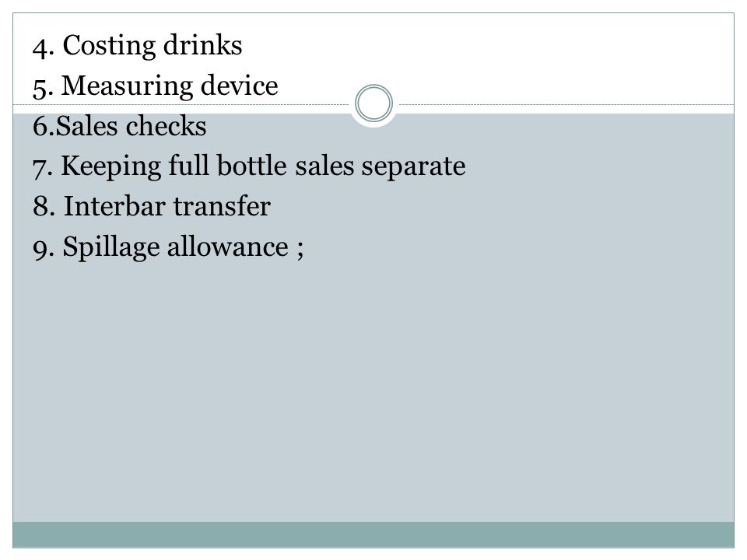Screen dimensions: 747x560
Task: Click "7. Keeping full bottle sales separate" text
Action: 249,167
